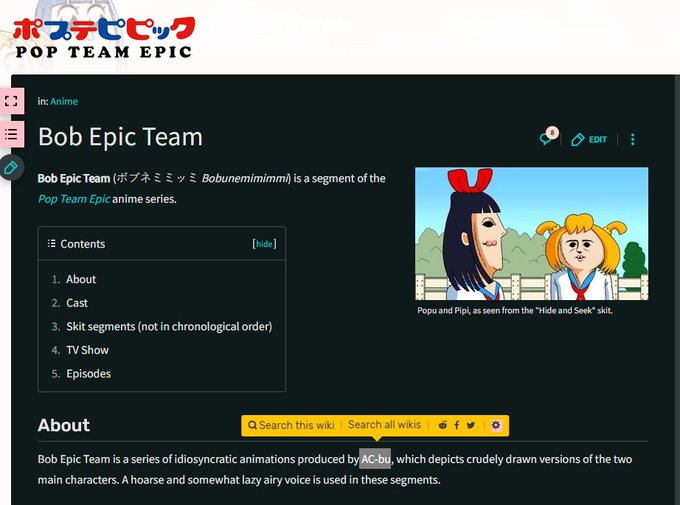Screen dimensions: 680x505
Task: Share selection via Twitter icon
Action: click(471, 425)
